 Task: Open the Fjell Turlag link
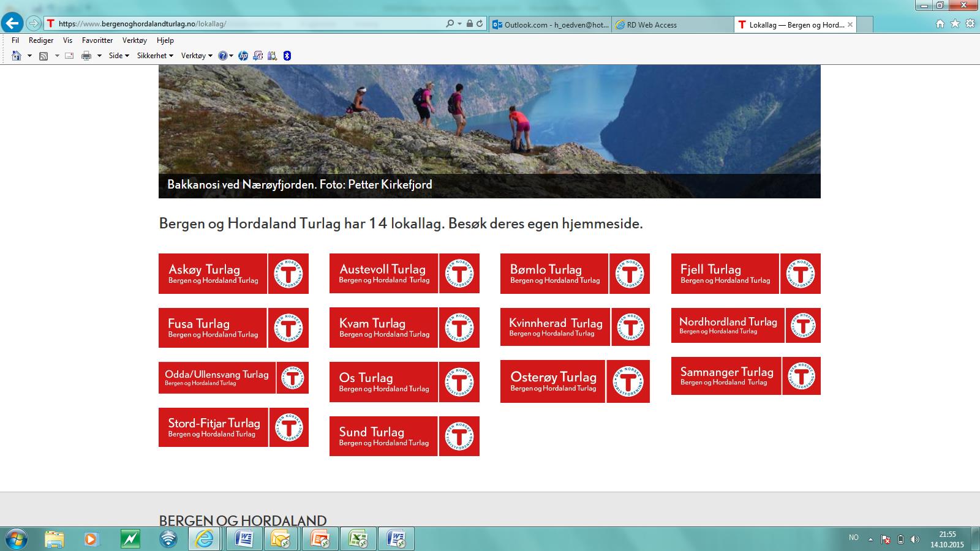746,274
